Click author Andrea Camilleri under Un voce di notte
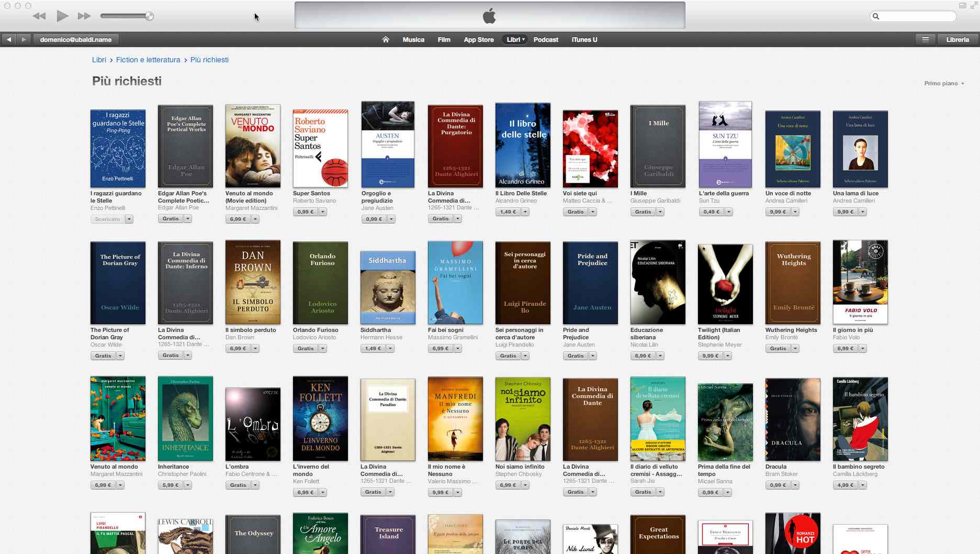This screenshot has height=554, width=980. click(786, 201)
